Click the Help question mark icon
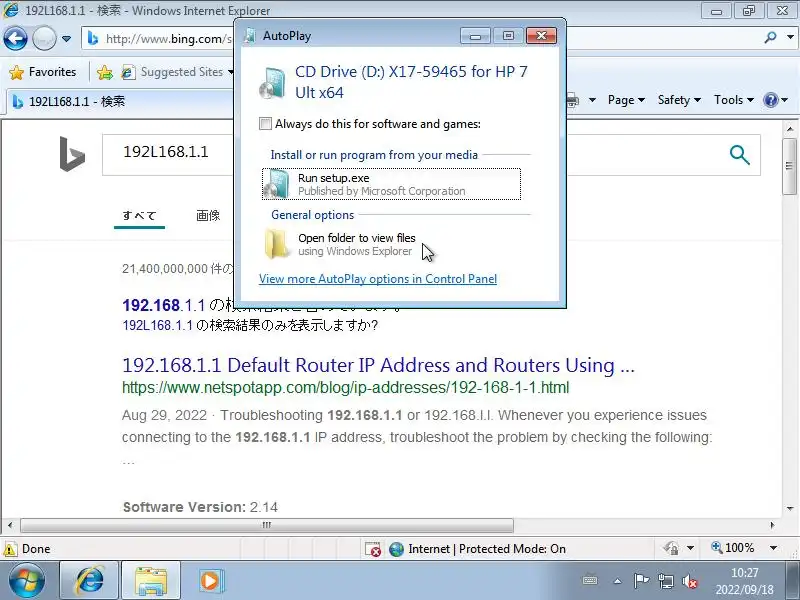Image resolution: width=800 pixels, height=600 pixels. click(770, 100)
